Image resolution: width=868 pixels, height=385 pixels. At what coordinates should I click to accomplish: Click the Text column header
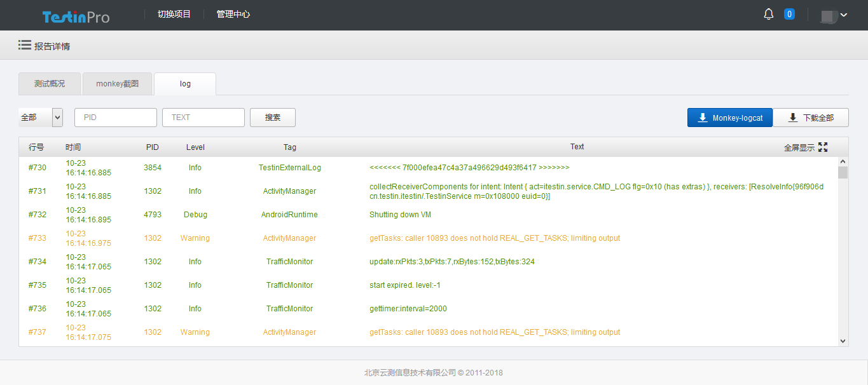pyautogui.click(x=577, y=147)
